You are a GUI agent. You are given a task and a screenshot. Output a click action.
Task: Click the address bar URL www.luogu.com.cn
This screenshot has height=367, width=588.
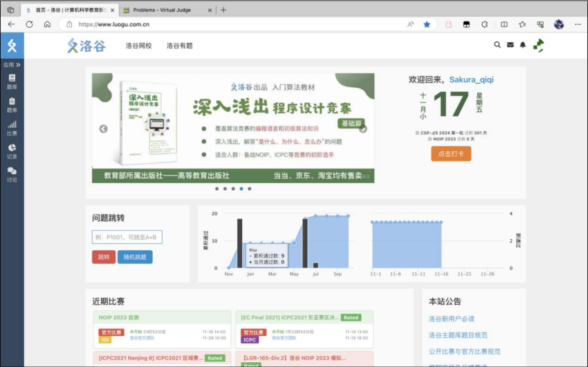coord(114,24)
